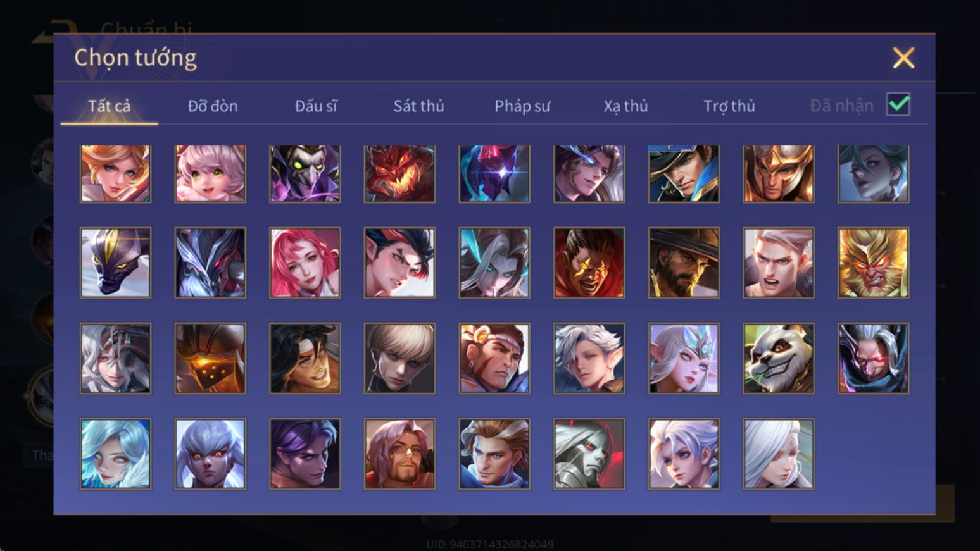Select the pink-haired girl with green eyes
Image resolution: width=980 pixels, height=551 pixels.
(210, 173)
